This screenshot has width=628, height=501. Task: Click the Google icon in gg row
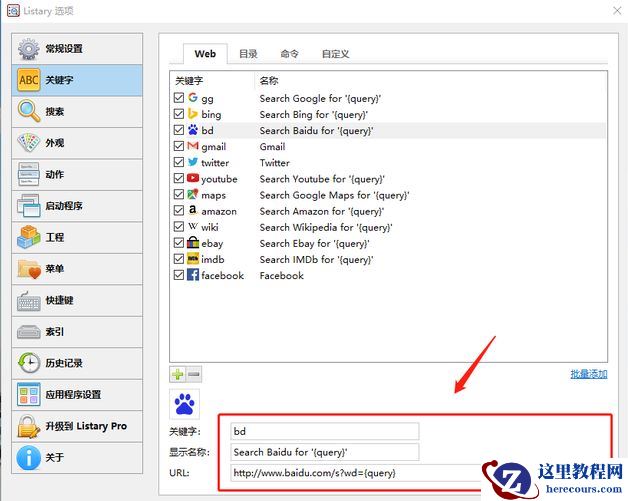click(x=193, y=97)
